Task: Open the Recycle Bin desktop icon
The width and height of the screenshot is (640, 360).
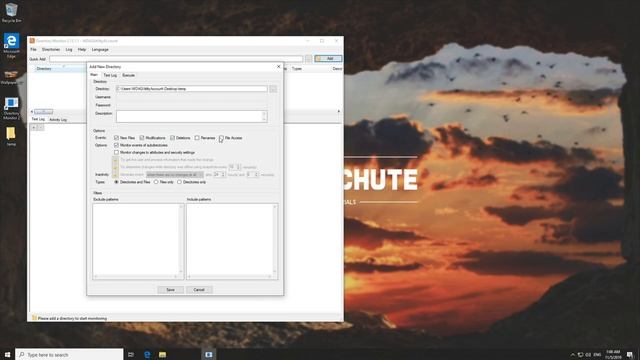Action: [11, 12]
